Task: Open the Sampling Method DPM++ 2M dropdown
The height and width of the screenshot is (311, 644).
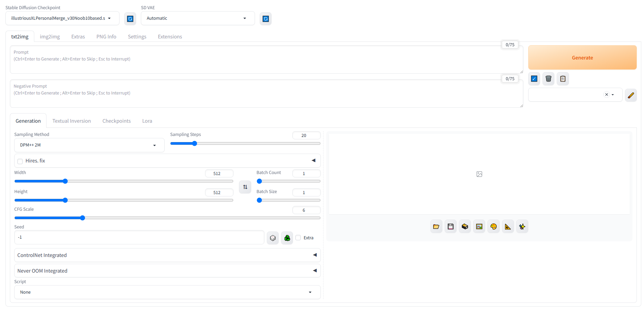Action: point(89,145)
